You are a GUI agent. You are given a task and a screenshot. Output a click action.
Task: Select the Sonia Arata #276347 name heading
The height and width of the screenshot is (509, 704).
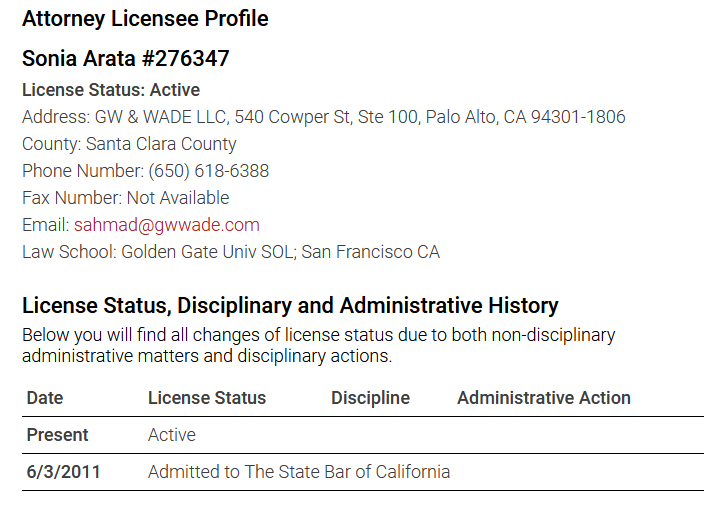coord(125,59)
